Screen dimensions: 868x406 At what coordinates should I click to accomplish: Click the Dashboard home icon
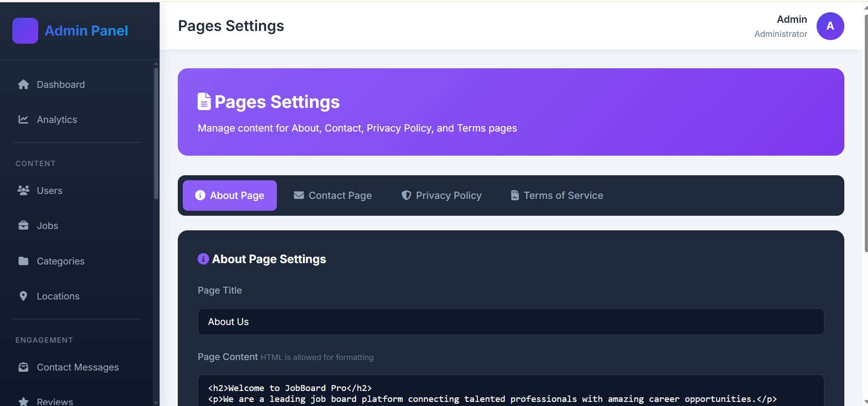coord(23,85)
